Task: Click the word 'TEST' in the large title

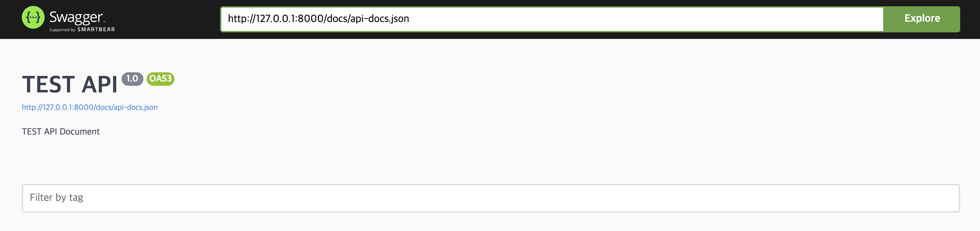Action: [48, 84]
